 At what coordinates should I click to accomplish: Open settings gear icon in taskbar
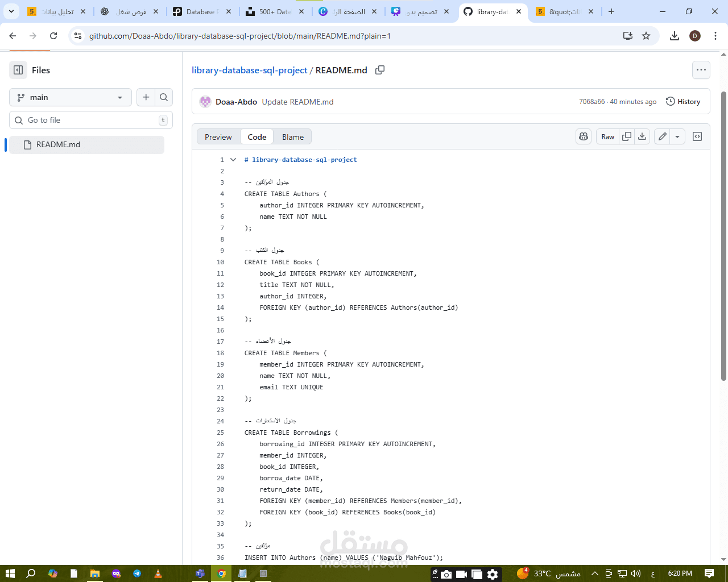pyautogui.click(x=493, y=574)
